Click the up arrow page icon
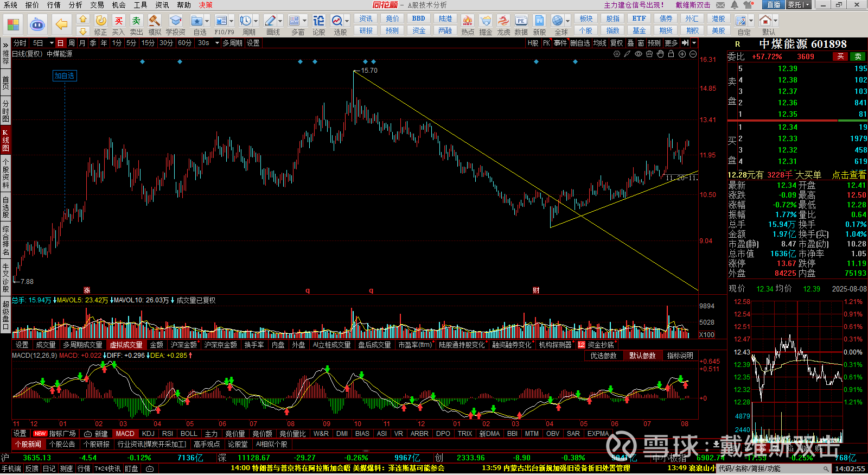 click(x=82, y=19)
